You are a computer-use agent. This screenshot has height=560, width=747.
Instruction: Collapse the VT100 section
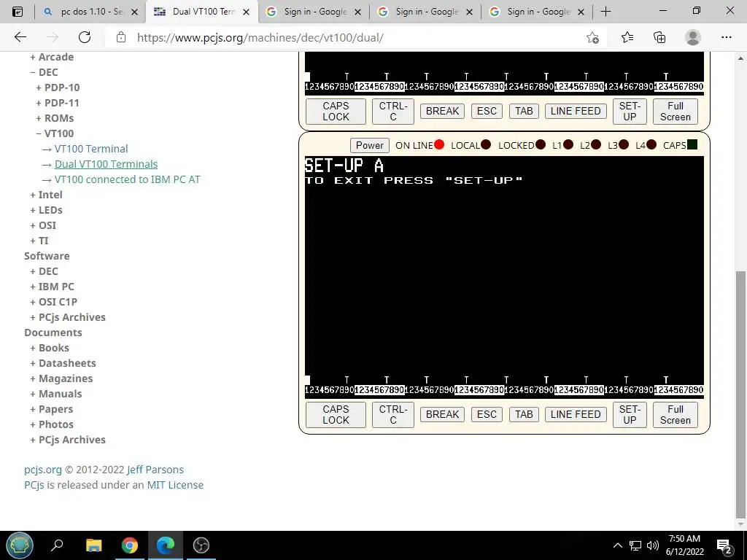click(55, 133)
